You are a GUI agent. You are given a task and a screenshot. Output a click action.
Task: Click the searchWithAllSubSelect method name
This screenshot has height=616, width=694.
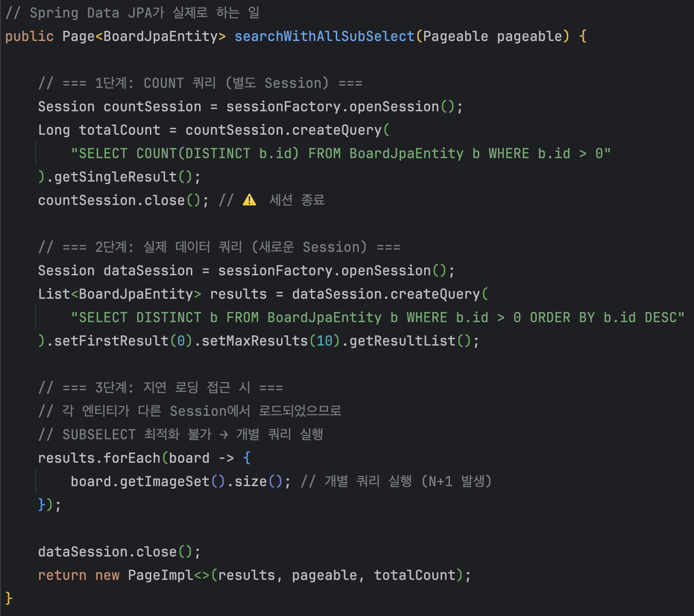324,37
